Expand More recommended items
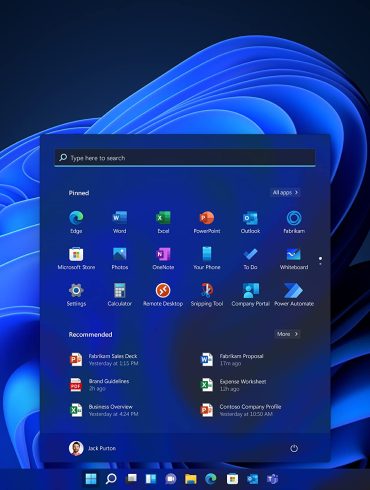 tap(287, 334)
